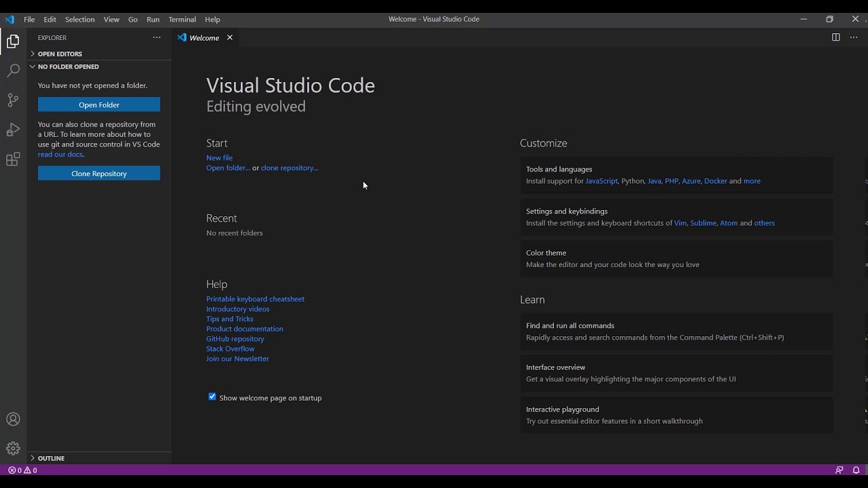The width and height of the screenshot is (868, 488).
Task: Minimize the VS Code window
Action: (804, 19)
